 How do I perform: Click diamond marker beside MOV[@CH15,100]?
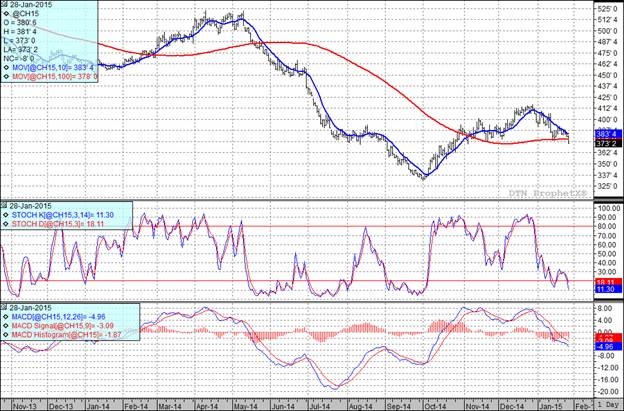point(6,76)
